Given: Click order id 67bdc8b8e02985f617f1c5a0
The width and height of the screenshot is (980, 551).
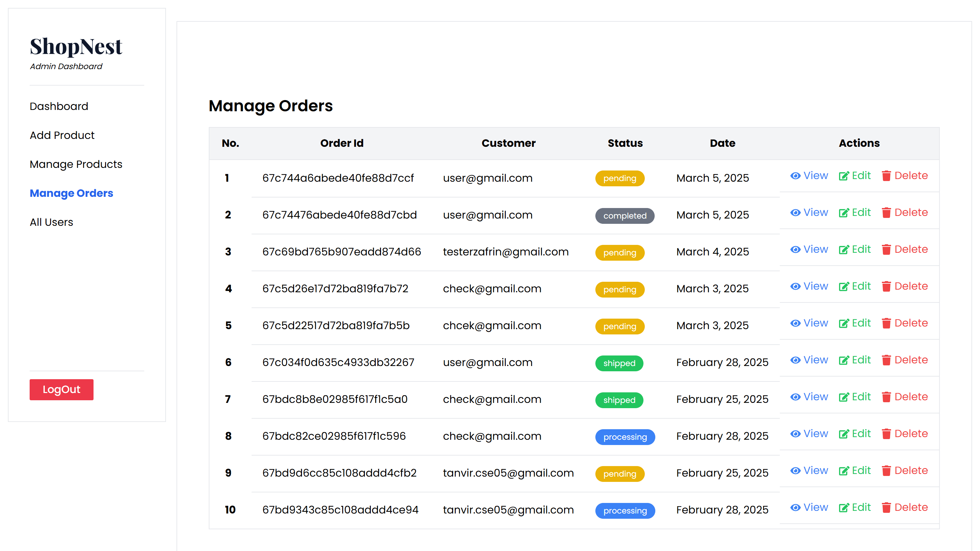Looking at the screenshot, I should [335, 400].
